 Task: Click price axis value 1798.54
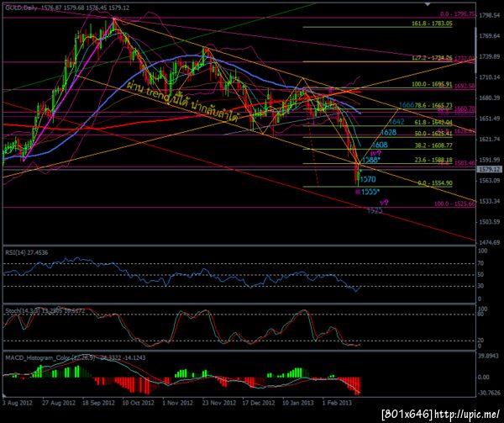click(x=489, y=15)
